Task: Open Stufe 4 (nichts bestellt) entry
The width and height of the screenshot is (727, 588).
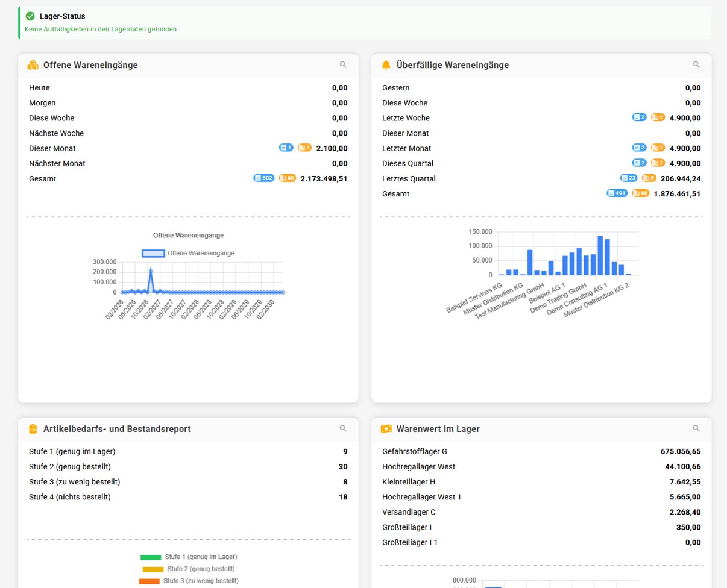Action: [70, 497]
